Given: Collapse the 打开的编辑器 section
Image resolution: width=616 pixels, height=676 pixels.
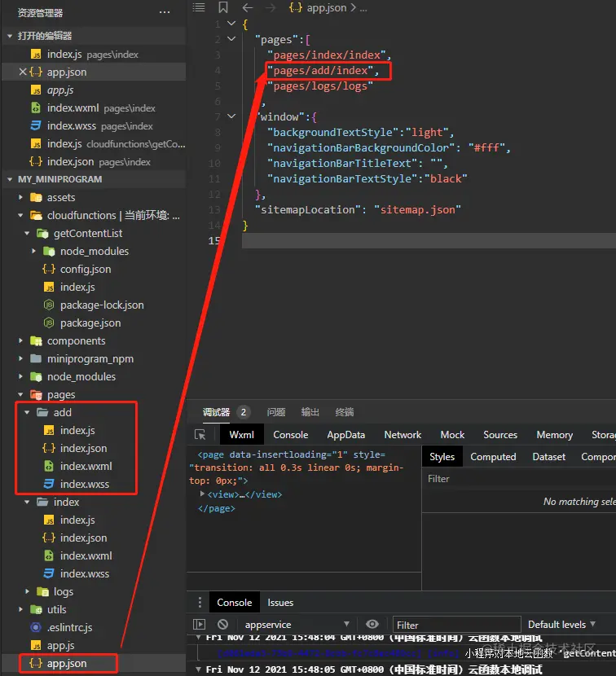Looking at the screenshot, I should tap(10, 36).
